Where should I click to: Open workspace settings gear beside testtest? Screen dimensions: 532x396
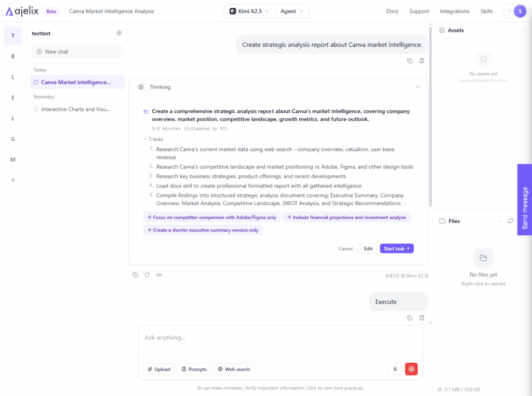[118, 32]
